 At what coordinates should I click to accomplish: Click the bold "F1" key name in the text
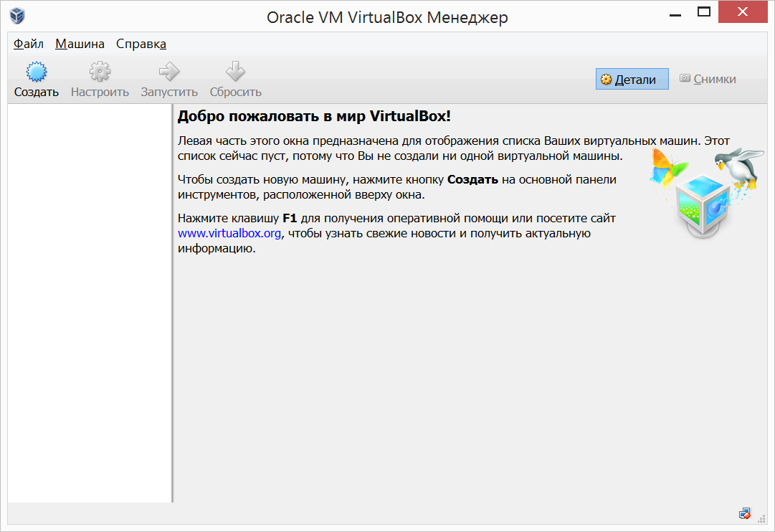290,218
